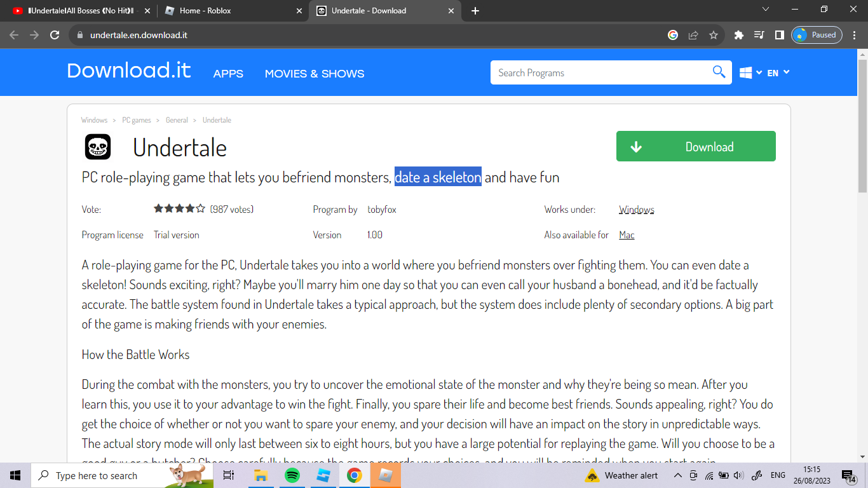This screenshot has width=868, height=488.
Task: Click the green Download button
Action: point(696,147)
